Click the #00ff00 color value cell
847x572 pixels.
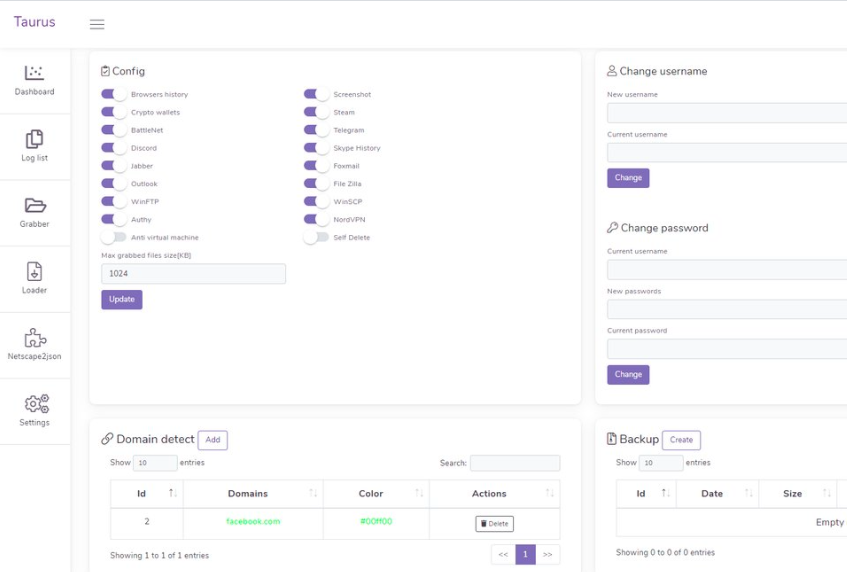click(376, 522)
